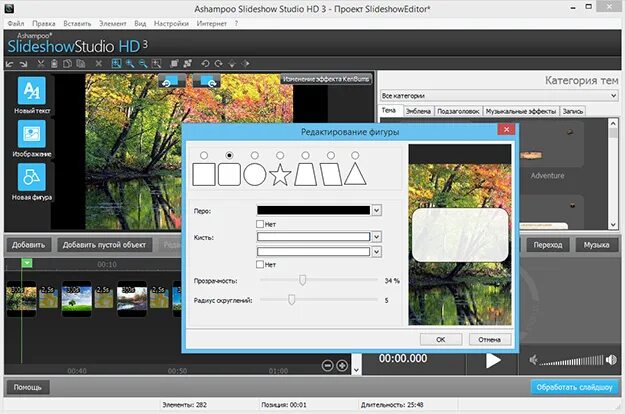This screenshot has width=625, height=414.
Task: Click the Redo arrow in the toolbar
Action: 23,64
